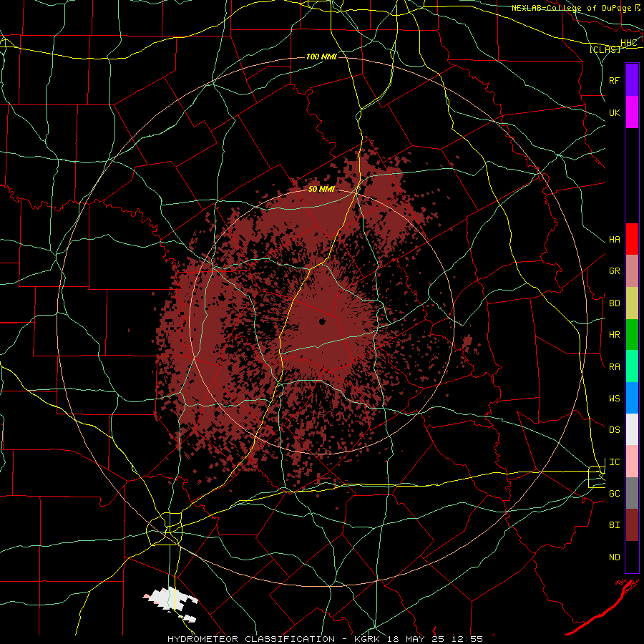Click the GC legend label
The image size is (644, 644).
coord(614,494)
